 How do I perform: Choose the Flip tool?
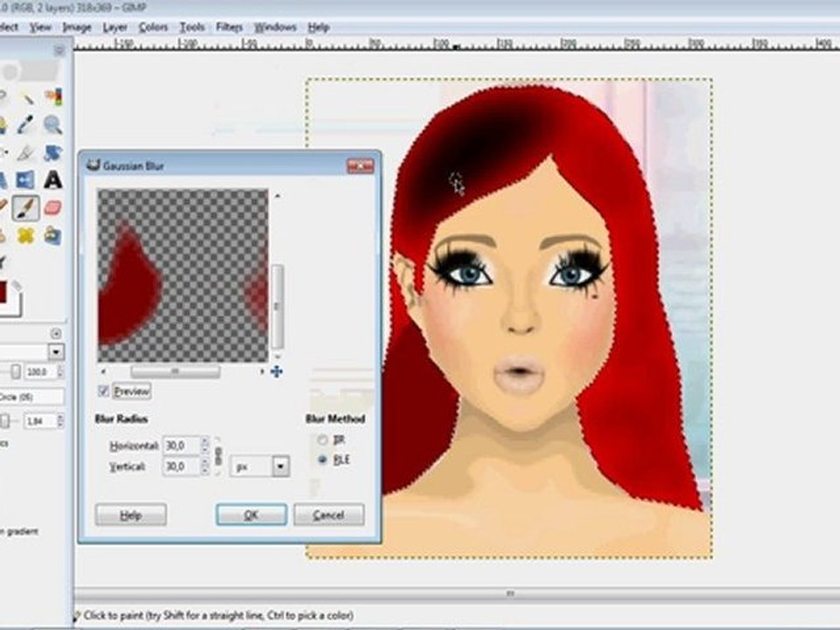click(x=25, y=180)
